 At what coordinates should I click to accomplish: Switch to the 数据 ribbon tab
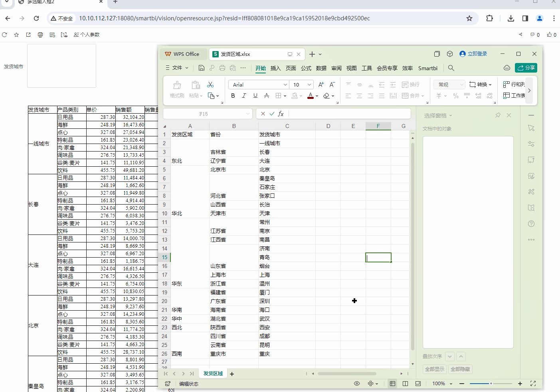(321, 68)
